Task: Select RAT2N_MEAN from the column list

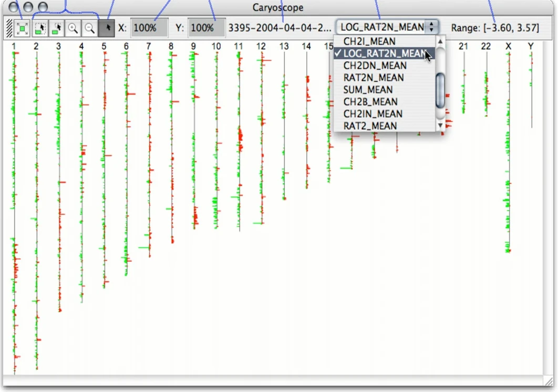Action: (374, 78)
